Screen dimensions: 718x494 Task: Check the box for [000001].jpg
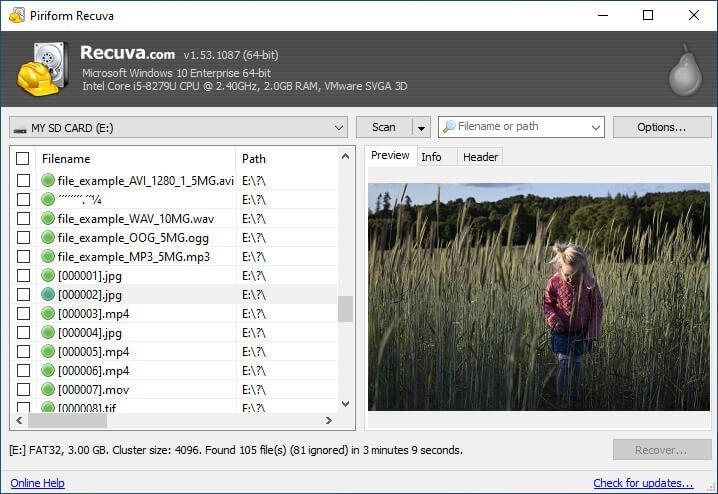point(23,276)
